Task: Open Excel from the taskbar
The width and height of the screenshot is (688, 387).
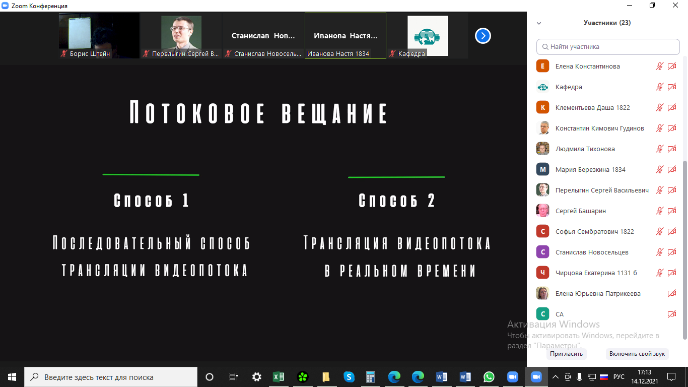Action: click(278, 377)
